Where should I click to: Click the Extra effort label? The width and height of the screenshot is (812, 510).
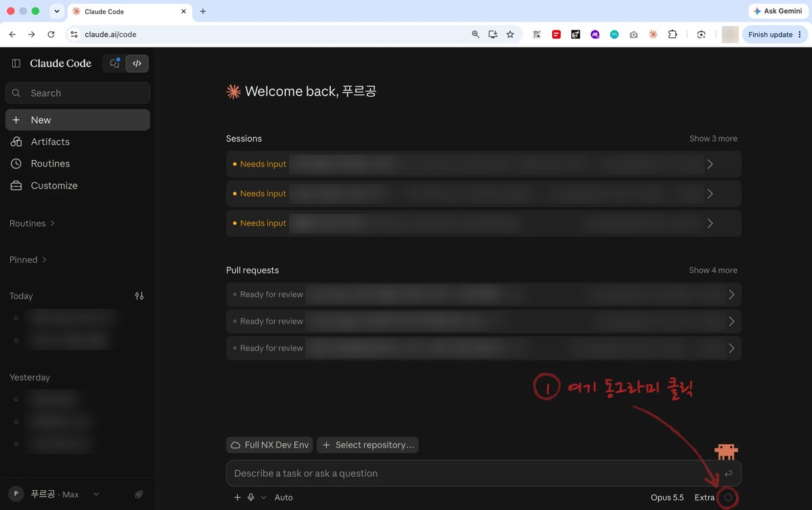click(704, 497)
